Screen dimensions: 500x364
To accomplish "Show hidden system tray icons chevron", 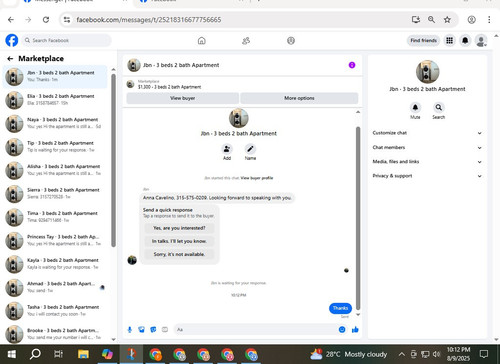I will [x=402, y=354].
